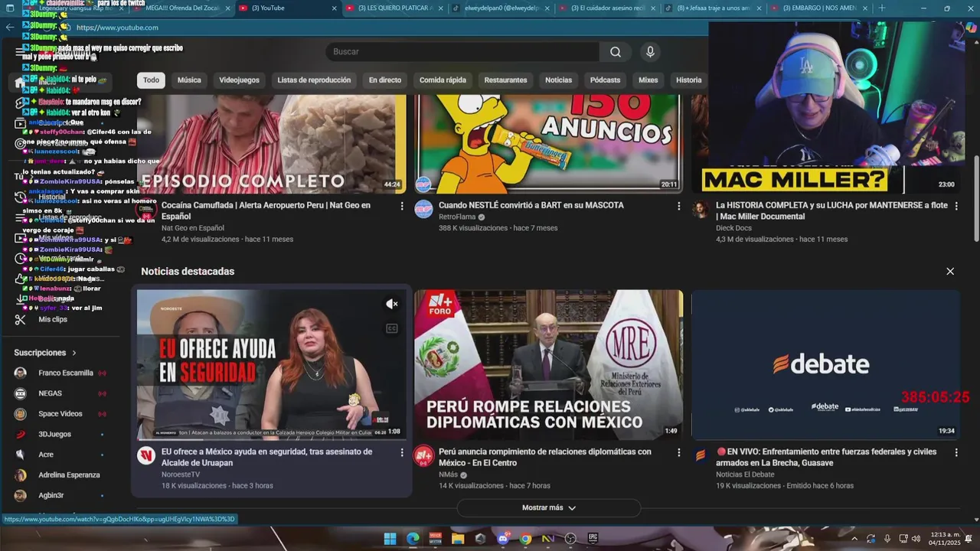Screen dimensions: 980x551
Task: Click the YouTube search input field
Action: (463, 52)
